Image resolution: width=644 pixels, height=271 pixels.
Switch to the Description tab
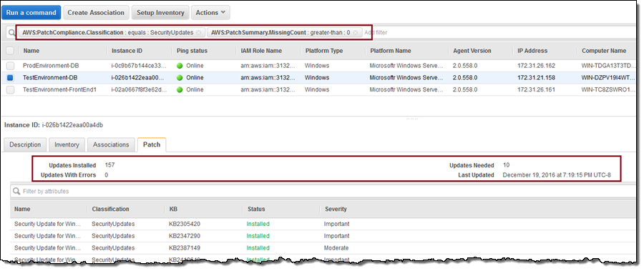click(25, 144)
